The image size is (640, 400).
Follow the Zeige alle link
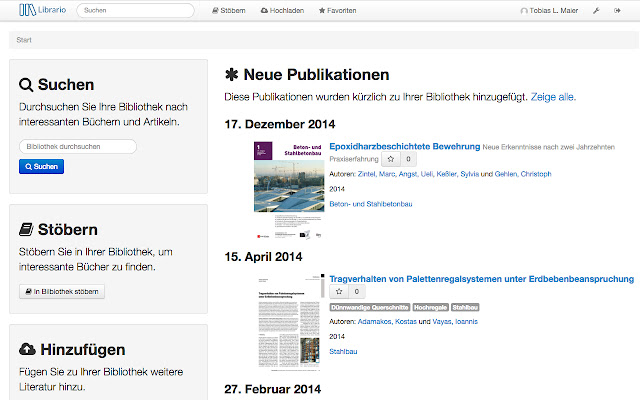(x=553, y=97)
